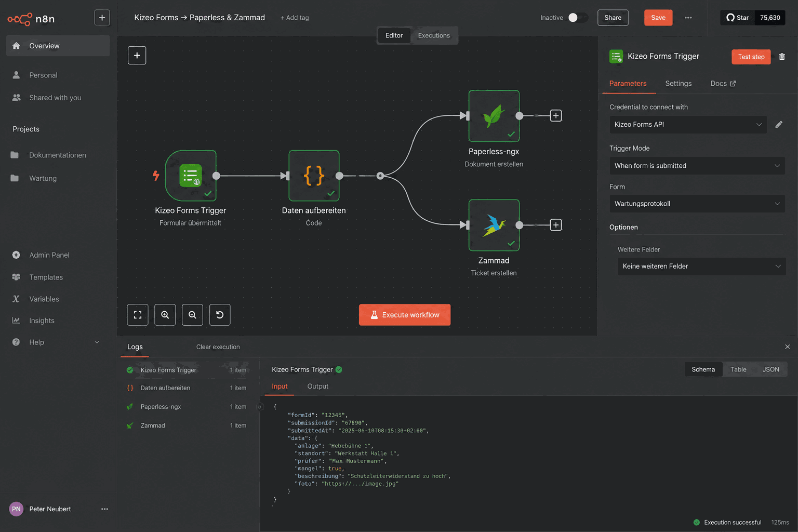Select the Zammad node
The height and width of the screenshot is (532, 798).
(x=494, y=225)
